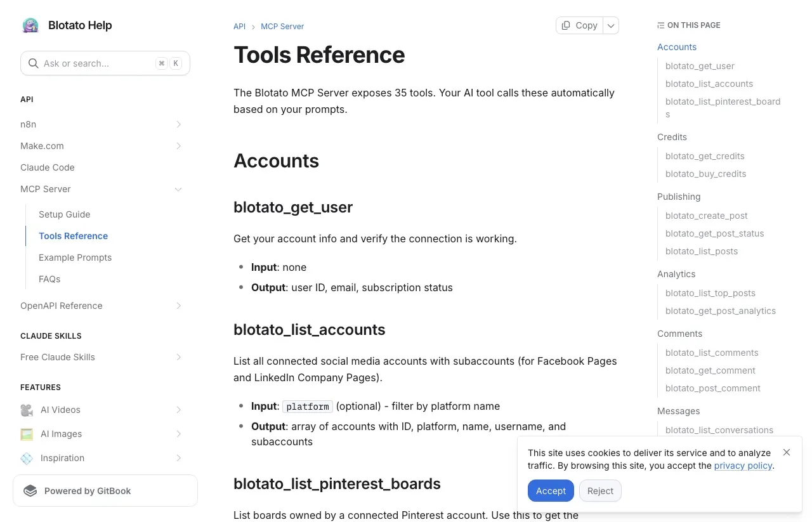Click the AI Images picture icon
This screenshot has height=522, width=812.
pyautogui.click(x=27, y=434)
